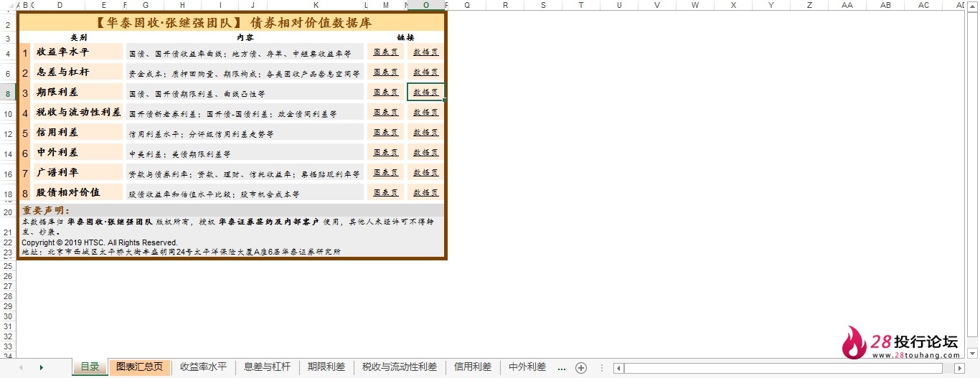This screenshot has width=980, height=378.
Task: Click the 内容 column heading cell
Action: pos(245,37)
